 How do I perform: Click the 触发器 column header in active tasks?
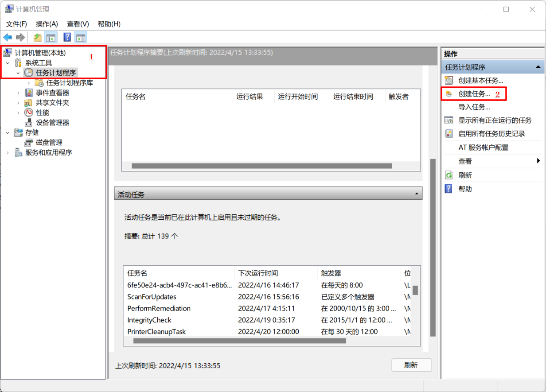[x=359, y=273]
